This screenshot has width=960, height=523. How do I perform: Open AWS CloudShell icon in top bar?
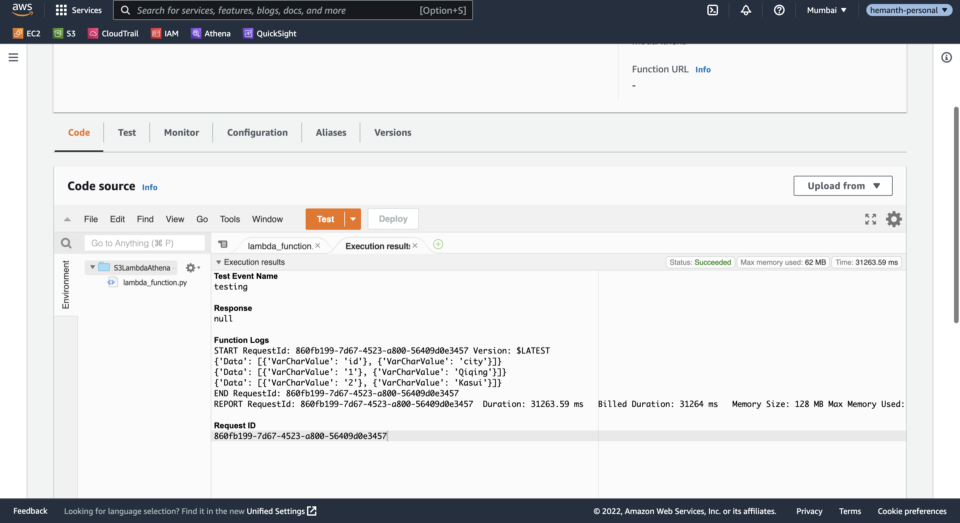[713, 10]
